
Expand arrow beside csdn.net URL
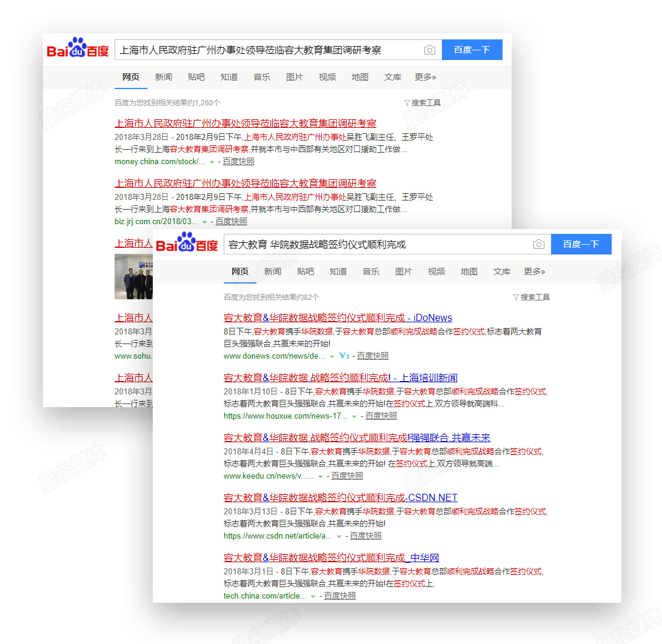click(x=339, y=536)
